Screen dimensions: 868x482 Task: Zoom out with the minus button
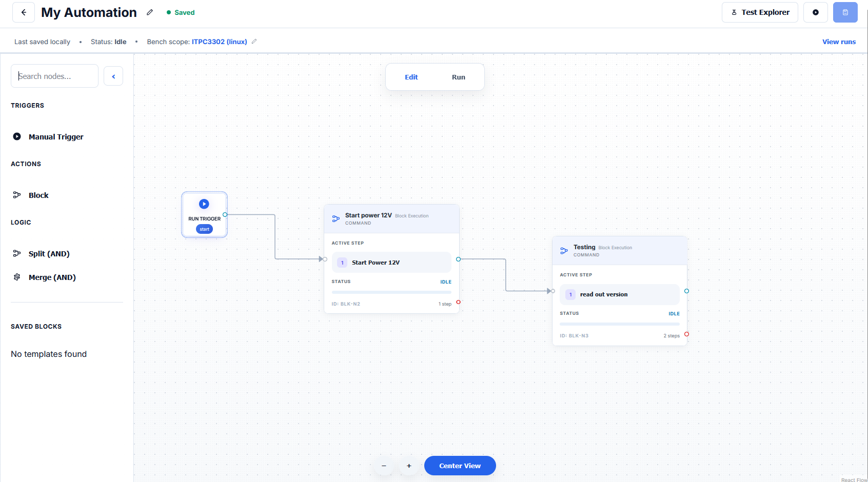point(384,466)
